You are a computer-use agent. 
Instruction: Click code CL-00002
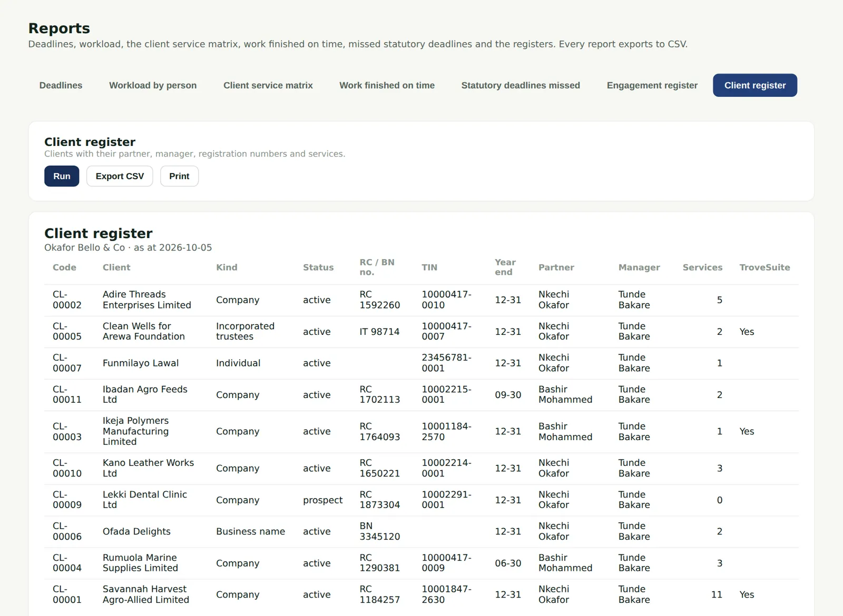[x=67, y=300]
